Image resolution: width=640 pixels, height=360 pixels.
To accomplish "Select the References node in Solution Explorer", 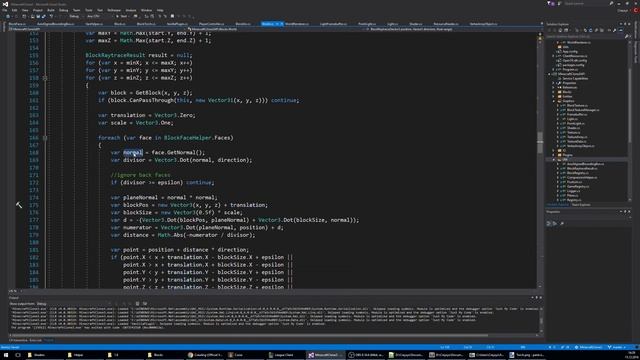I will pyautogui.click(x=569, y=87).
